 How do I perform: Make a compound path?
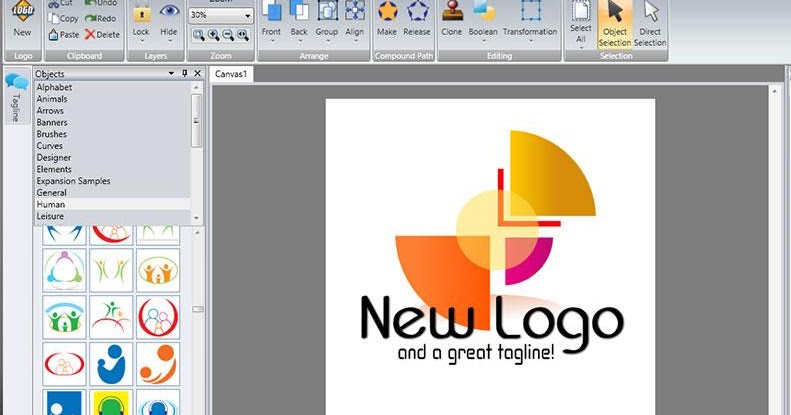pos(387,20)
